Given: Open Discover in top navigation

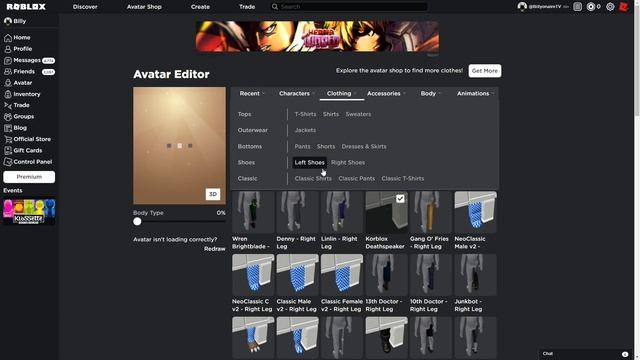Looking at the screenshot, I should (85, 7).
